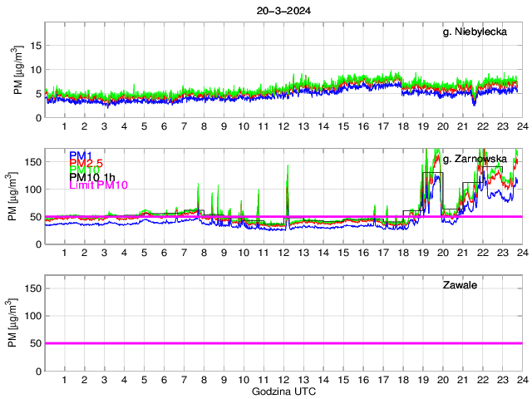Click hour 1 tick below the middle chart

pos(65,253)
